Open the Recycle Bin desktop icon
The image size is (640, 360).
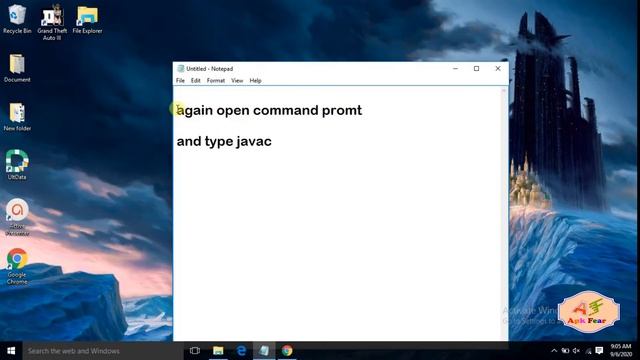(17, 19)
